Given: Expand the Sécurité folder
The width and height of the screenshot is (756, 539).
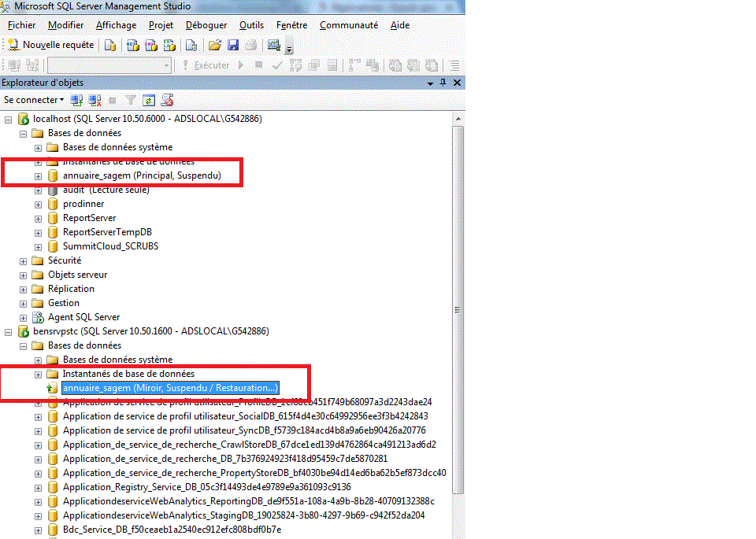Looking at the screenshot, I should pos(23,261).
